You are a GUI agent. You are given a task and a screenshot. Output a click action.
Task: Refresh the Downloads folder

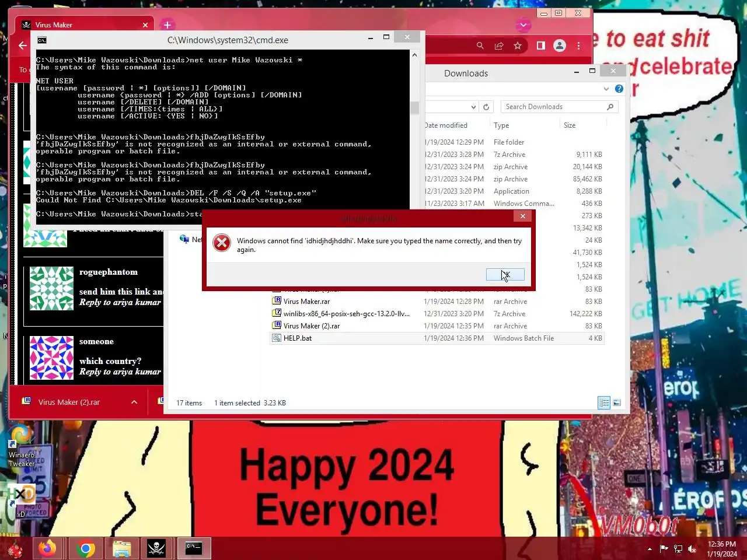[486, 107]
